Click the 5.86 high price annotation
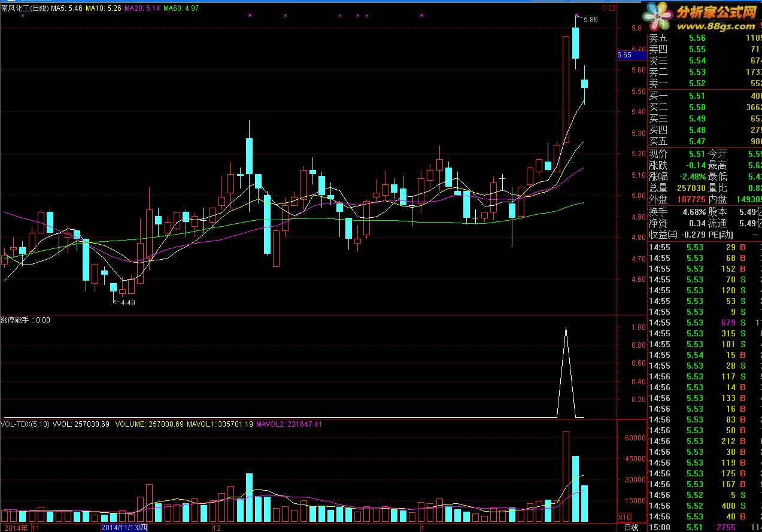This screenshot has height=532, width=762. [x=590, y=20]
